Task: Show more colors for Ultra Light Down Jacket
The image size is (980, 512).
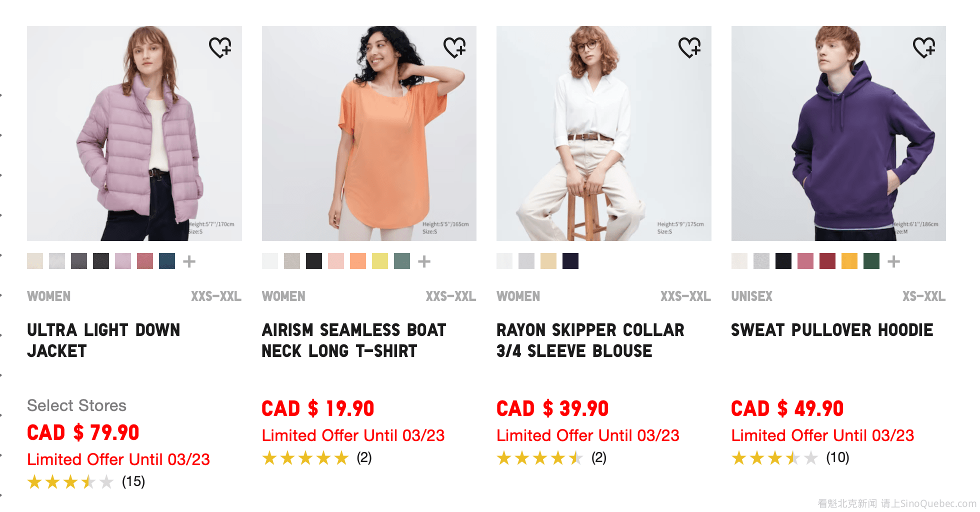Action: [x=189, y=261]
